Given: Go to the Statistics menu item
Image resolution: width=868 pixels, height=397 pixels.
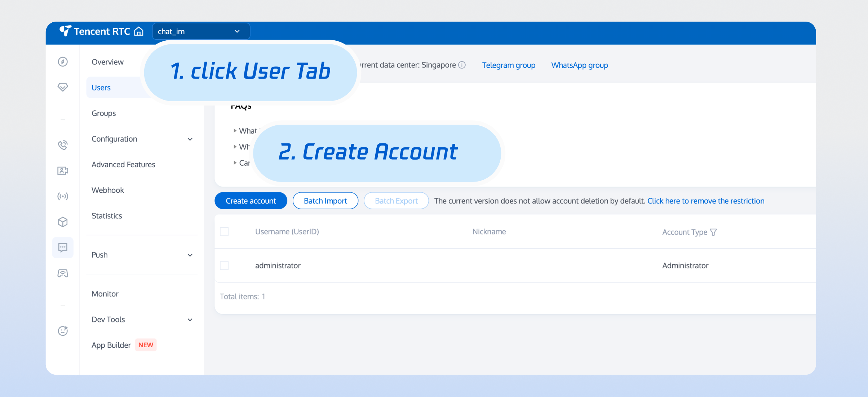Looking at the screenshot, I should pos(107,216).
